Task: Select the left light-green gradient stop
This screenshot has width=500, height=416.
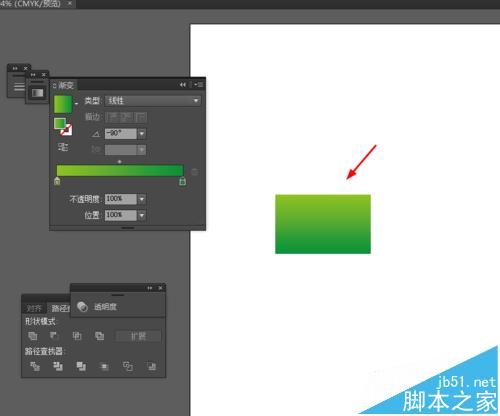Action: [x=57, y=181]
